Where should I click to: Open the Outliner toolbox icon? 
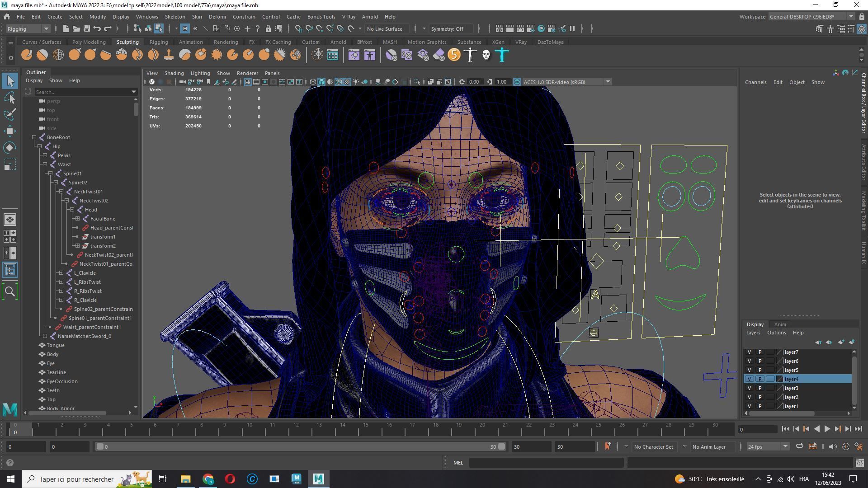coord(10,270)
